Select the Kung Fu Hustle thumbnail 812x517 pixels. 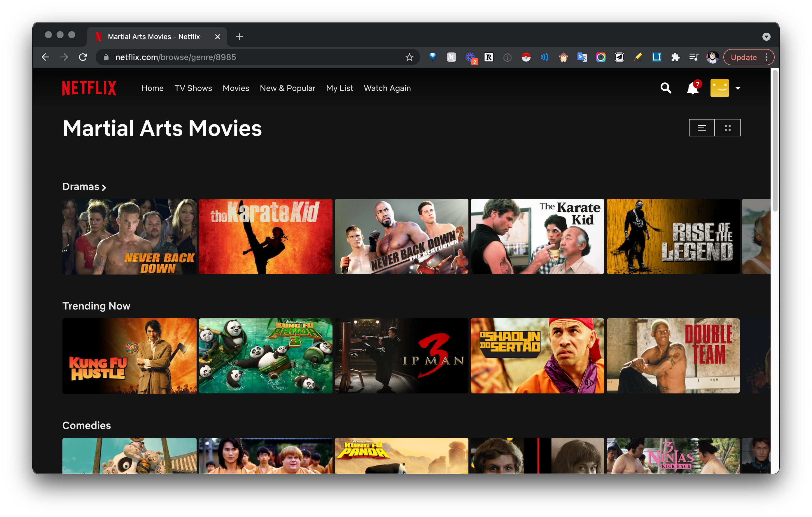pos(129,356)
